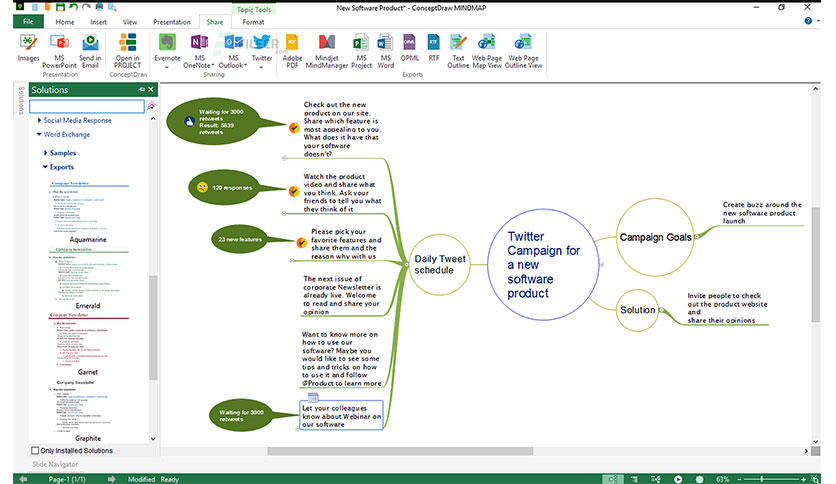The image size is (836, 484).
Task: Export as RTF document
Action: [x=433, y=48]
